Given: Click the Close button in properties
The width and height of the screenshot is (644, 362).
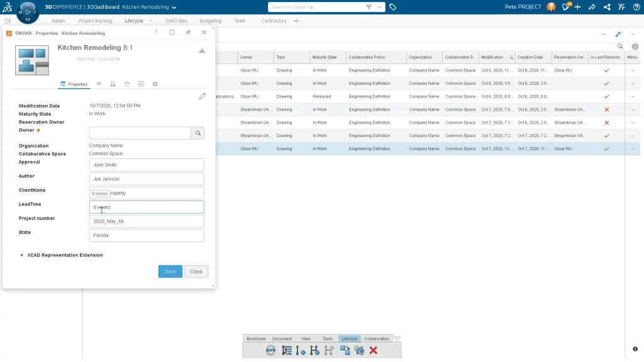Looking at the screenshot, I should click(x=196, y=271).
